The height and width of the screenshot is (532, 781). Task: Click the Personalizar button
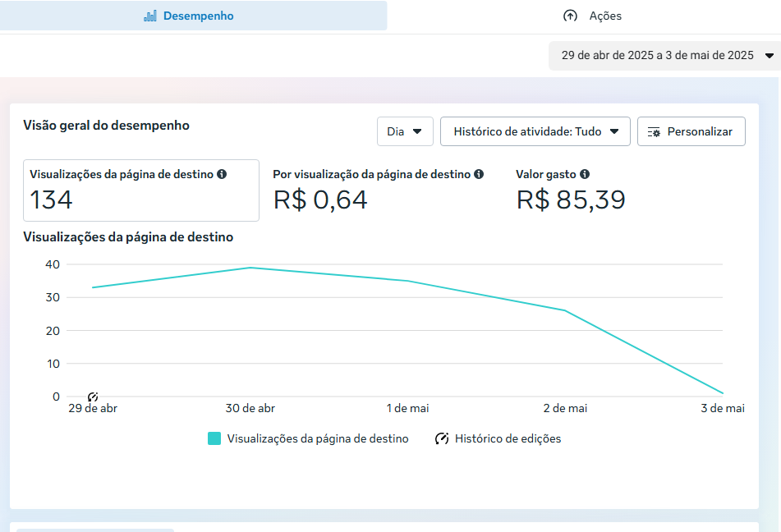coord(691,131)
